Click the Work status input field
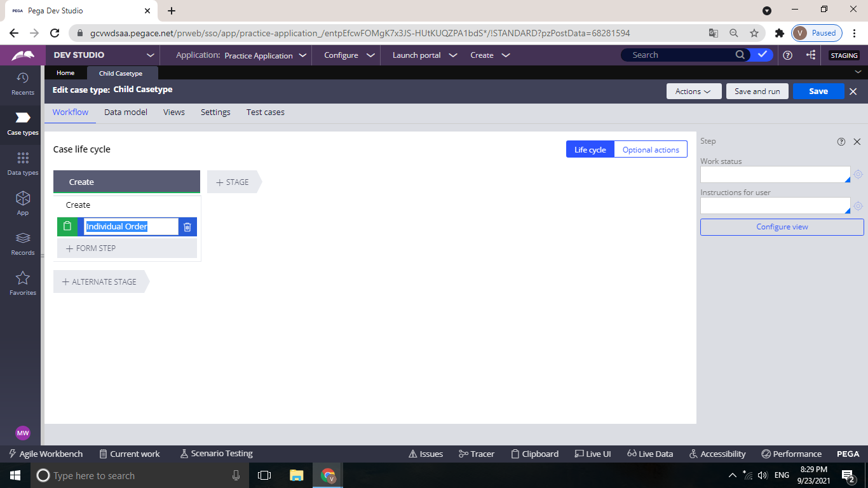This screenshot has width=868, height=488. (x=775, y=174)
